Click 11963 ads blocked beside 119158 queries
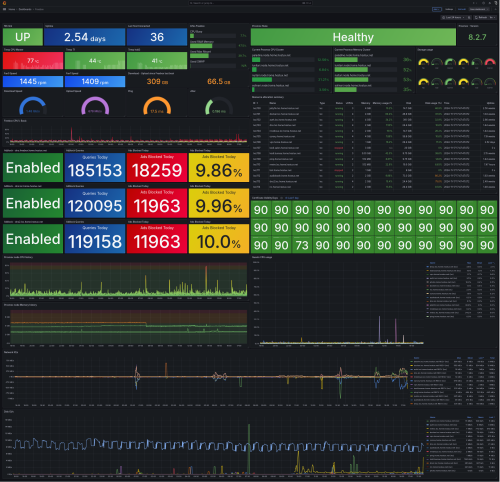 pos(157,239)
